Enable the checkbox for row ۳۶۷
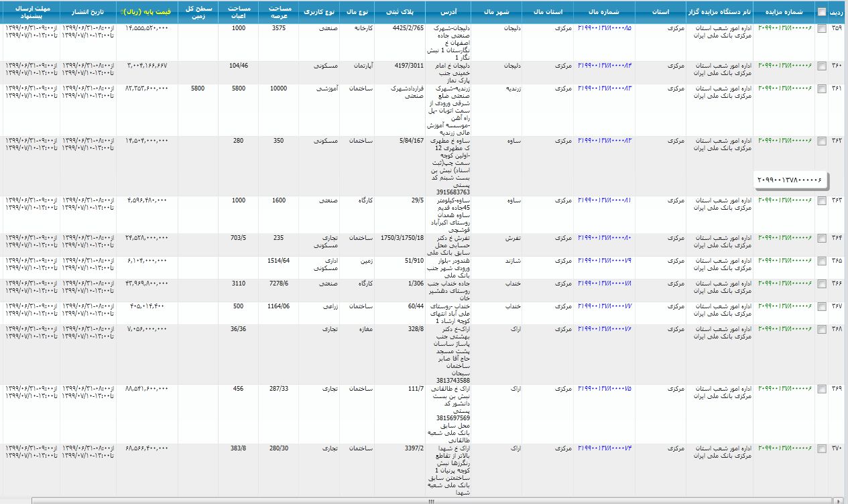Image resolution: width=848 pixels, height=504 pixels. tap(822, 307)
